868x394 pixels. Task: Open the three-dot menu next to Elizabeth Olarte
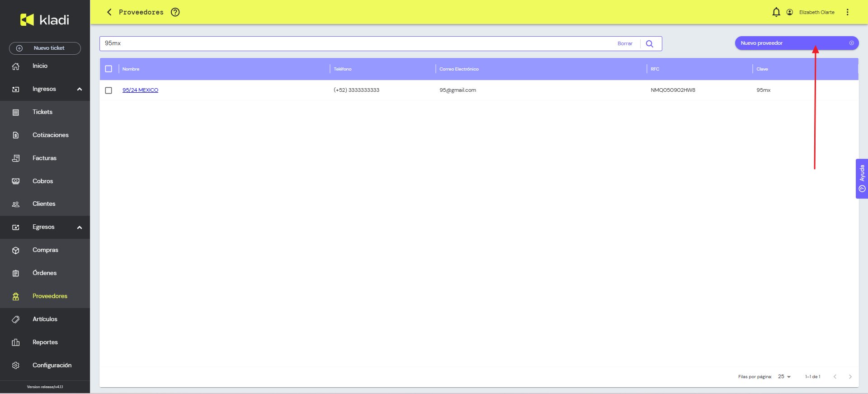848,12
